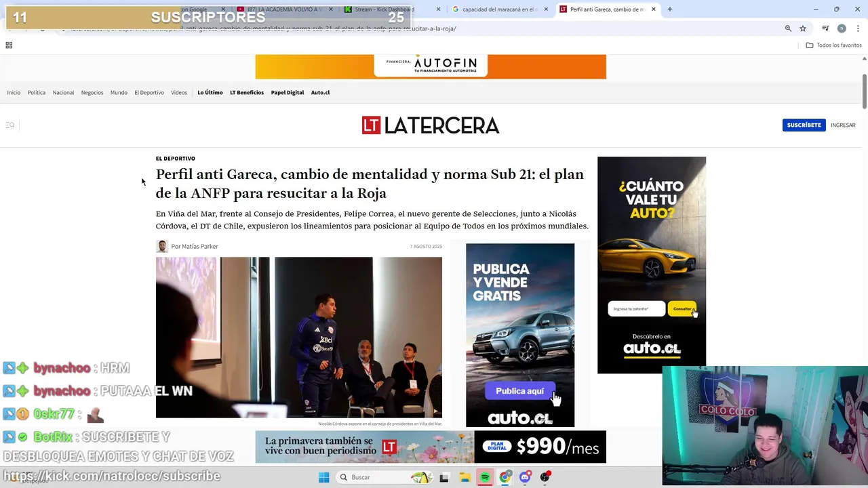Viewport: 868px width, 488px height.
Task: Click the Ingresa tu patente field
Action: [636, 309]
